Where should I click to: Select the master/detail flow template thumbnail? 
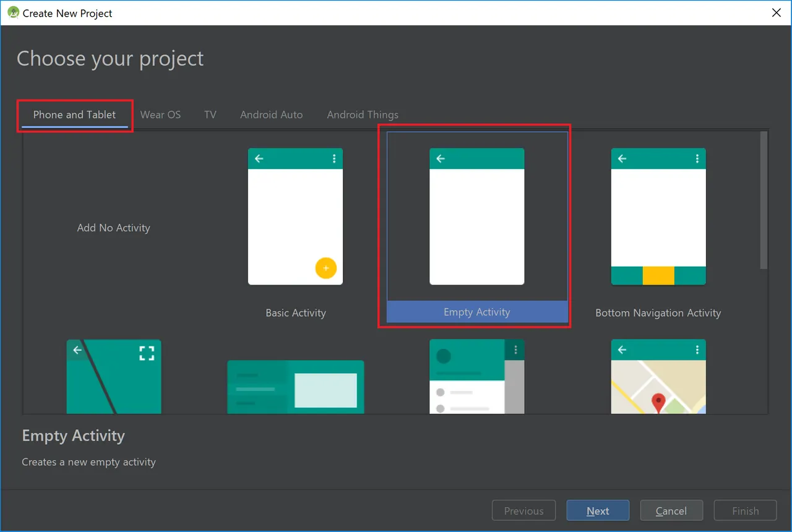click(295, 387)
